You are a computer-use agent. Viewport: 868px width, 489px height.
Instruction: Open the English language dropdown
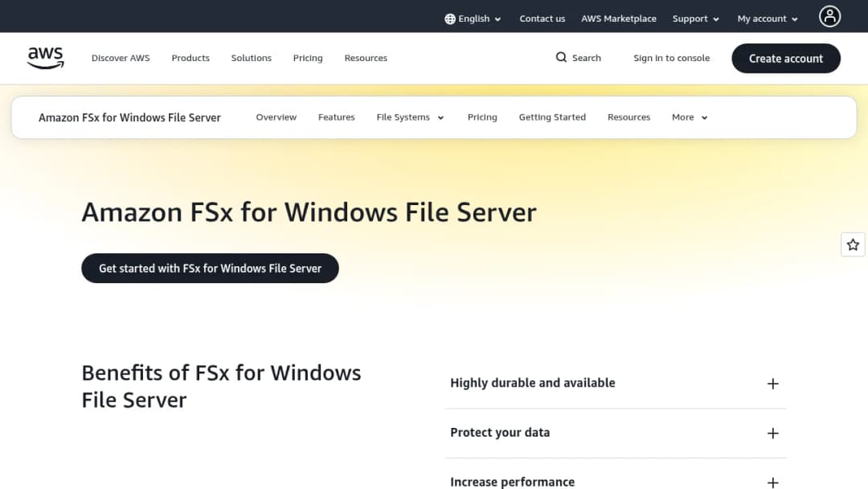coord(473,18)
